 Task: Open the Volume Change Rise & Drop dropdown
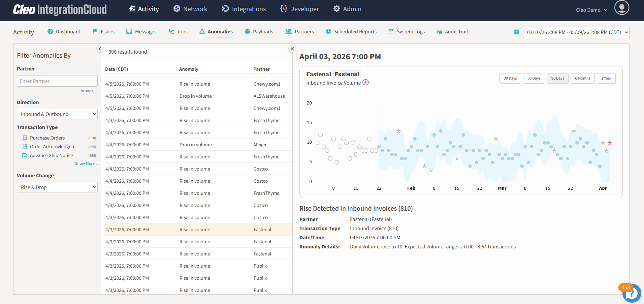point(57,187)
